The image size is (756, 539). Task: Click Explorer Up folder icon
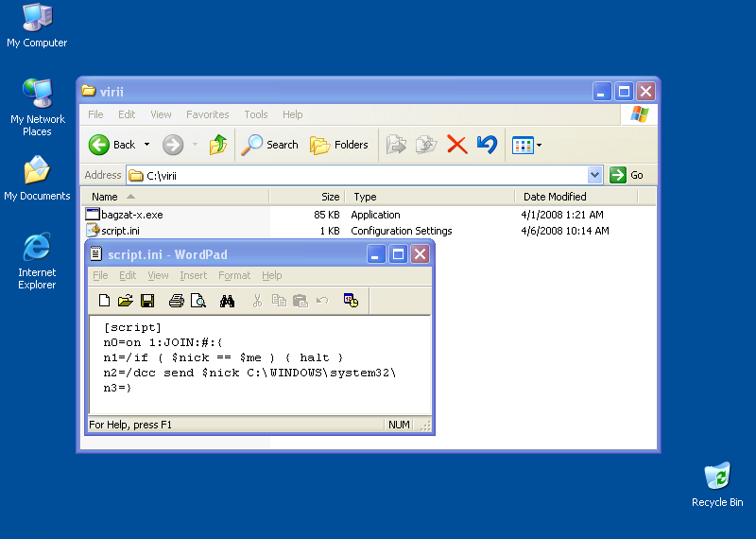pos(218,145)
